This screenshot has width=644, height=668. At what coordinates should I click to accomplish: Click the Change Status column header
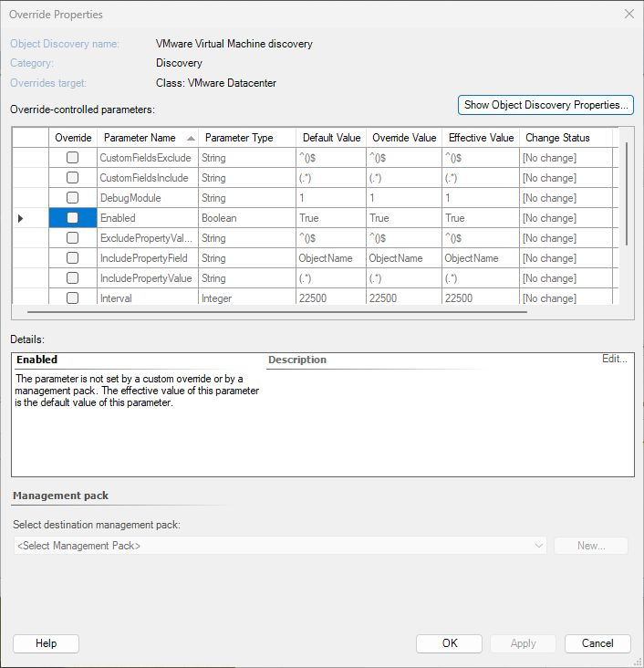tap(566, 138)
